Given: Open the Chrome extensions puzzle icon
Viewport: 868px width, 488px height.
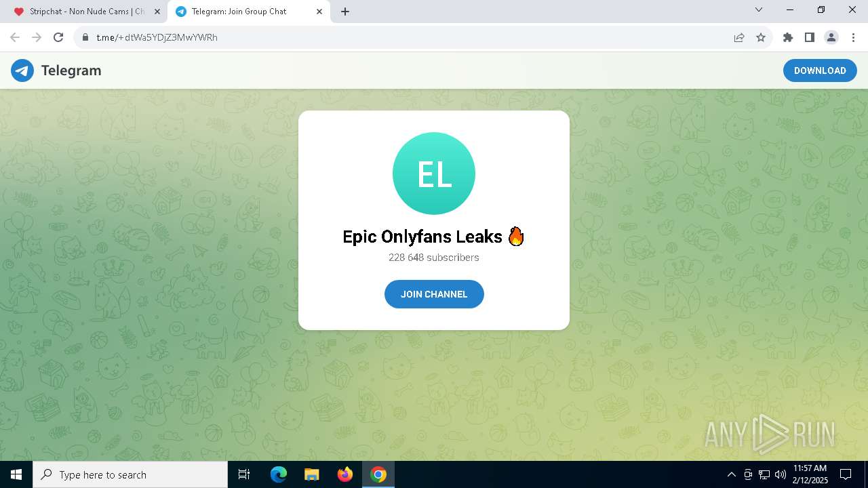Looking at the screenshot, I should coord(788,37).
